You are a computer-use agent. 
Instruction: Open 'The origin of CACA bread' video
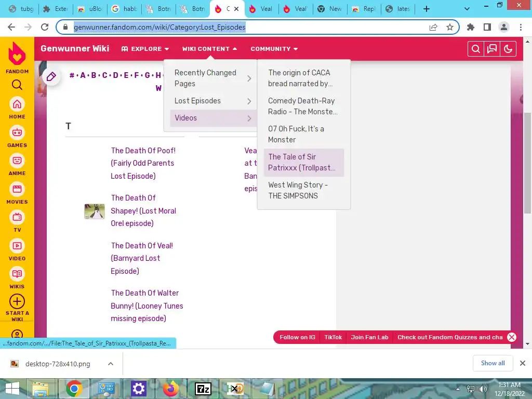pos(304,78)
